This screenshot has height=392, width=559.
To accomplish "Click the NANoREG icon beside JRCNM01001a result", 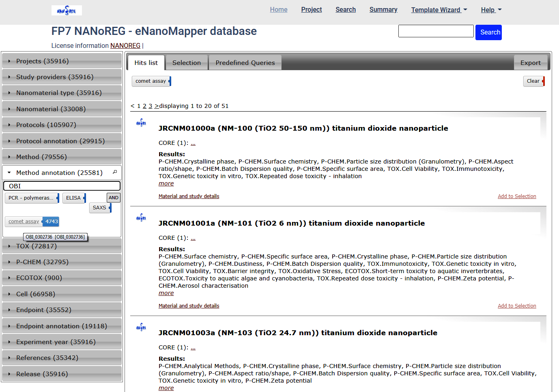I will [141, 218].
